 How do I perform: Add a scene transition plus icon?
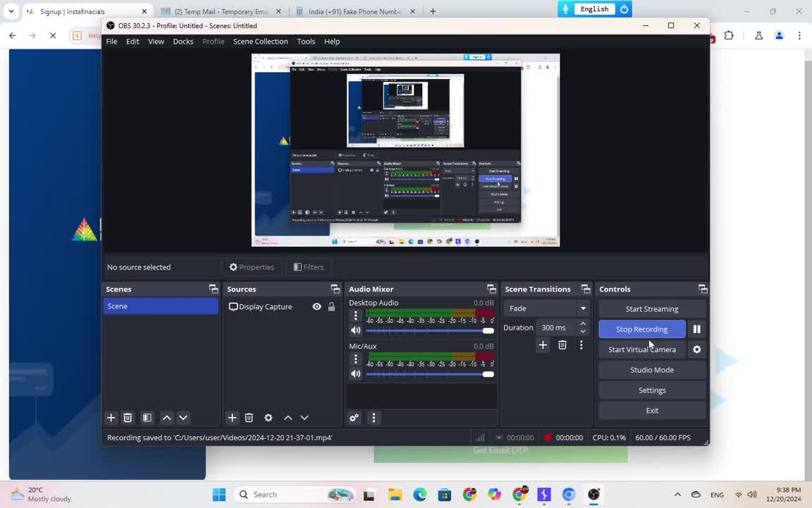click(x=543, y=345)
